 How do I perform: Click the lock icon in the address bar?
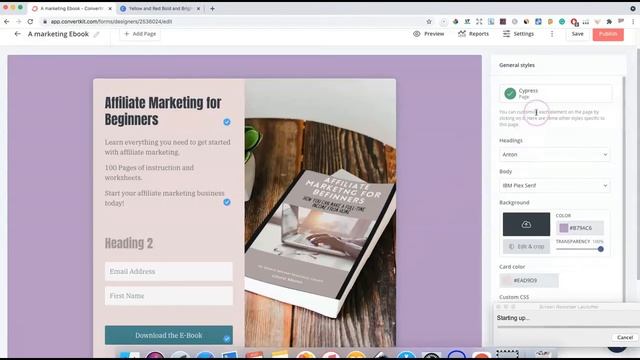tap(45, 22)
